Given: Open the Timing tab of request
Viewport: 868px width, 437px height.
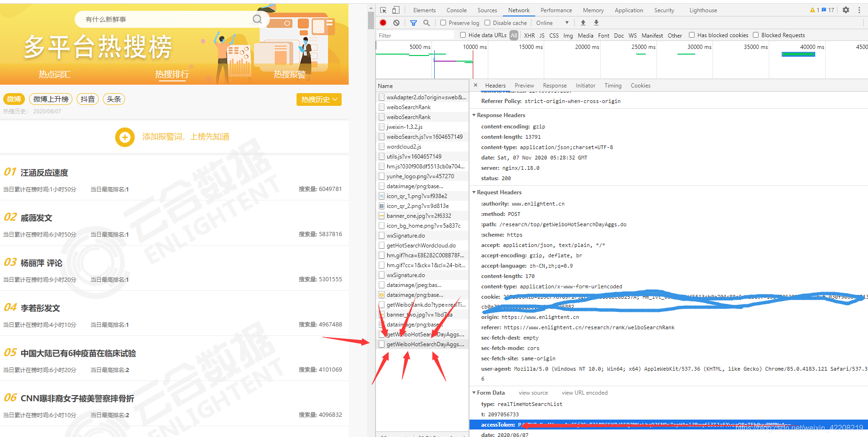Looking at the screenshot, I should click(x=613, y=85).
